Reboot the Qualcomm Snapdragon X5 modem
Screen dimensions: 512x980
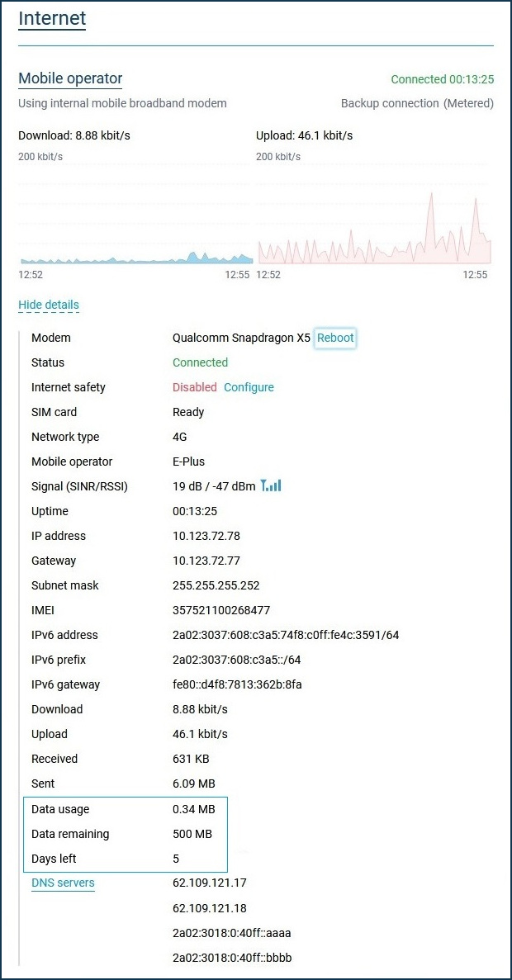coord(335,338)
